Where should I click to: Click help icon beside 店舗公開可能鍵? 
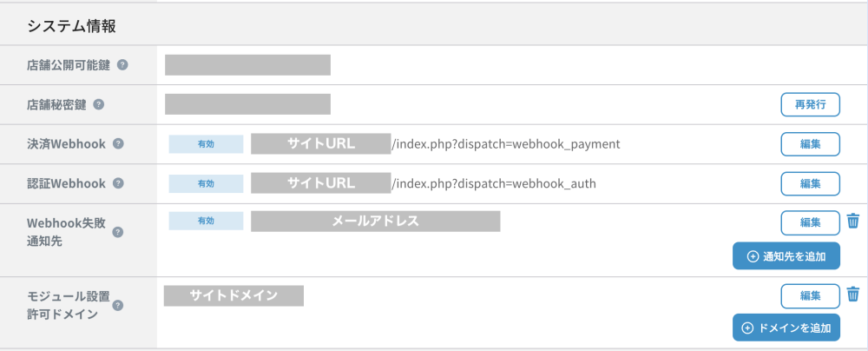coord(122,65)
